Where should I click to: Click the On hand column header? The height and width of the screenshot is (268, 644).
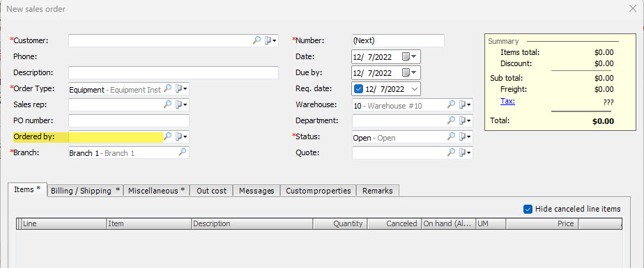coord(449,223)
